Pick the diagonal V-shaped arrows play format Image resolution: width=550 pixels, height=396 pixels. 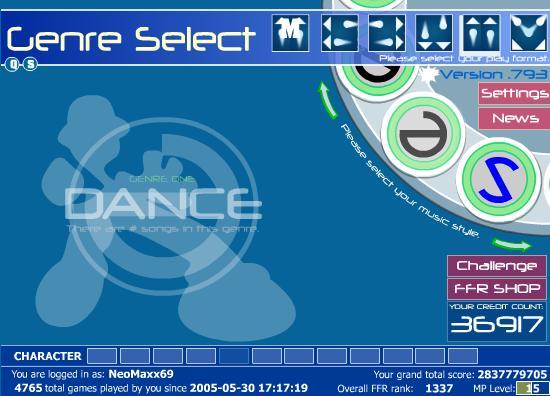click(x=529, y=33)
